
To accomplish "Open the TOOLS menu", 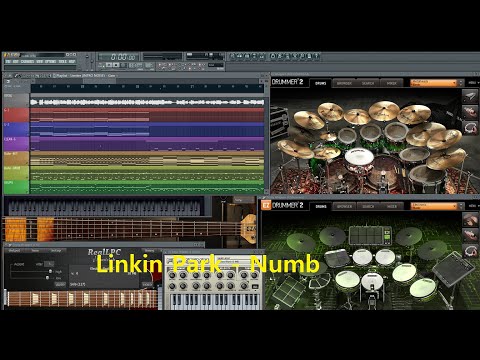I will 62,62.
